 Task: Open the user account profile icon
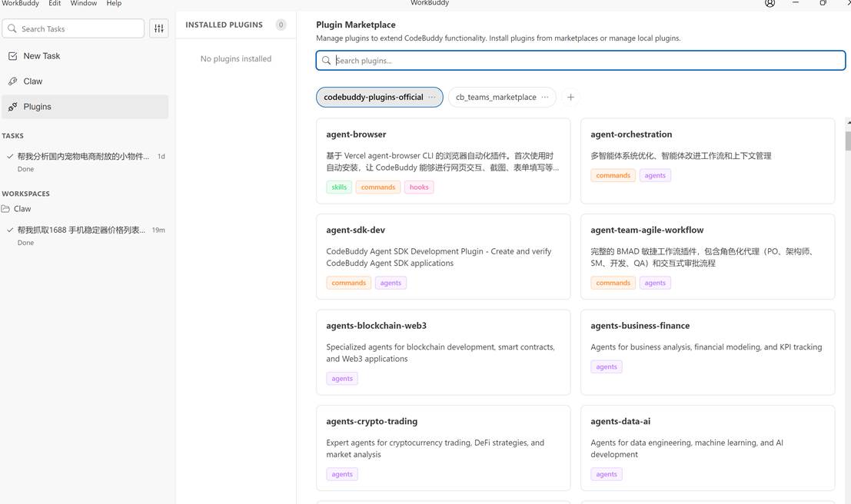(x=770, y=3)
